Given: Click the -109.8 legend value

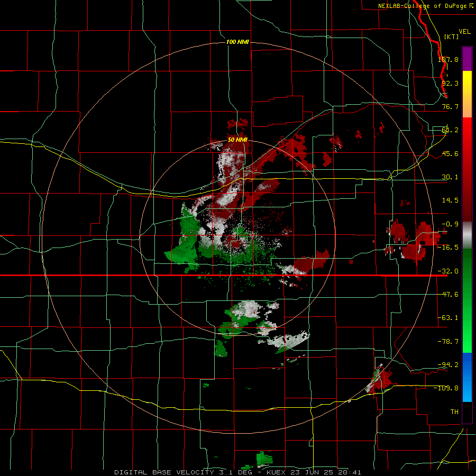Looking at the screenshot, I should tap(446, 388).
